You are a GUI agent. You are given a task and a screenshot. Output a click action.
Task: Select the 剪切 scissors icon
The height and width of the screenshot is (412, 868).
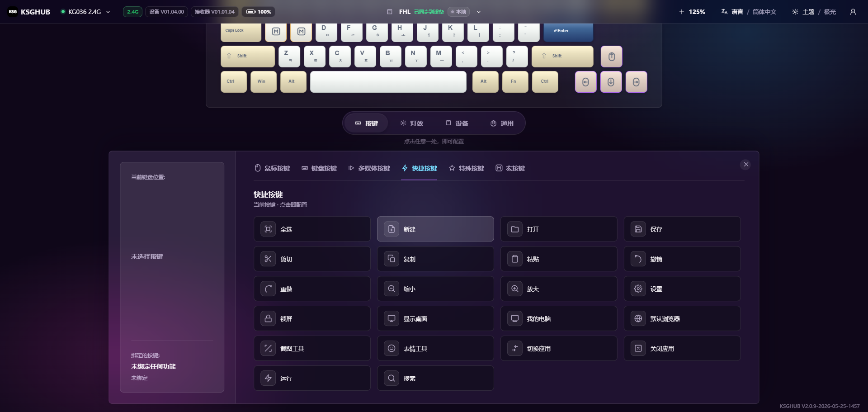[x=268, y=259]
